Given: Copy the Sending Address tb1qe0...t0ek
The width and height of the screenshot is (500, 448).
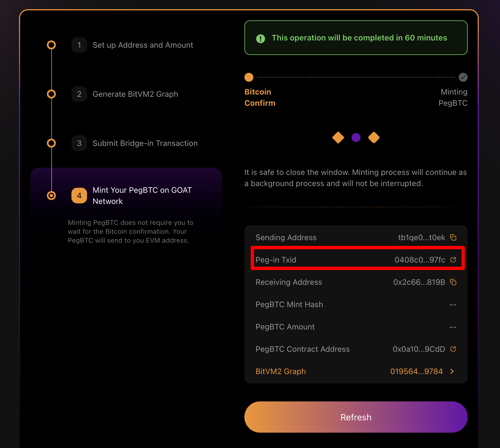Looking at the screenshot, I should [453, 237].
